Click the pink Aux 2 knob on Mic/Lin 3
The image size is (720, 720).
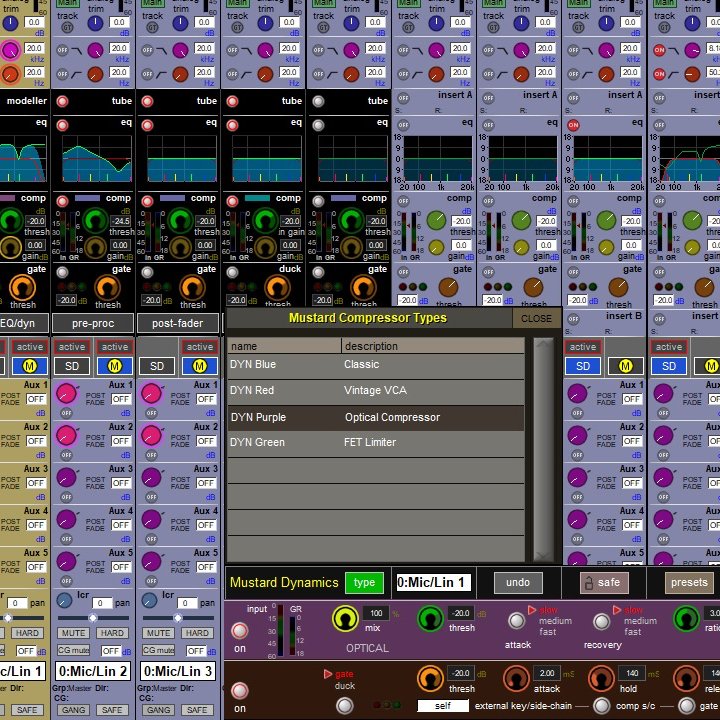[151, 436]
